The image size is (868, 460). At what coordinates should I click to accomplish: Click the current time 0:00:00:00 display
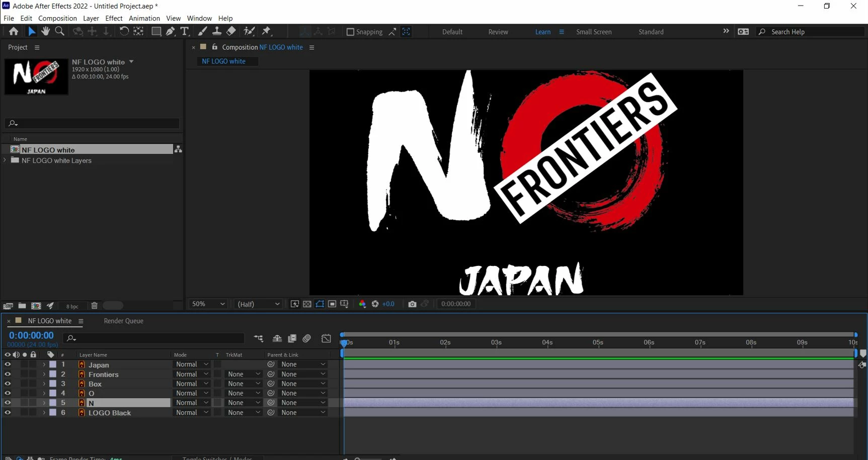coord(31,335)
